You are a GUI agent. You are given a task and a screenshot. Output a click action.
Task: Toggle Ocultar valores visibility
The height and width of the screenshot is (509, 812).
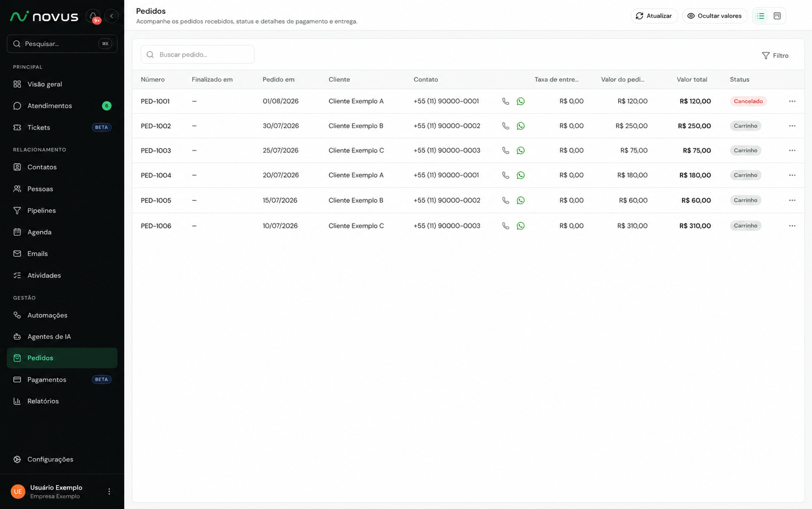coord(715,16)
